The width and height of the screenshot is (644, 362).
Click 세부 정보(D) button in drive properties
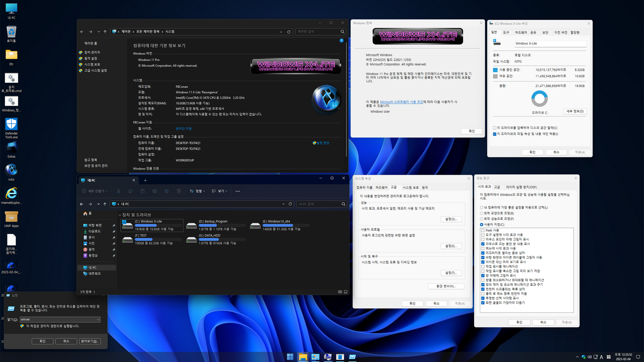(x=575, y=111)
